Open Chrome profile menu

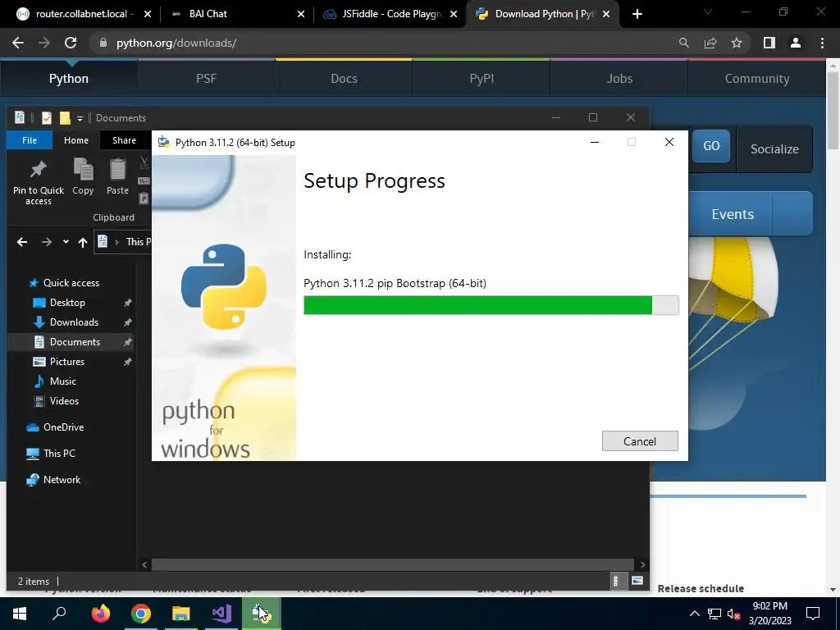point(796,43)
